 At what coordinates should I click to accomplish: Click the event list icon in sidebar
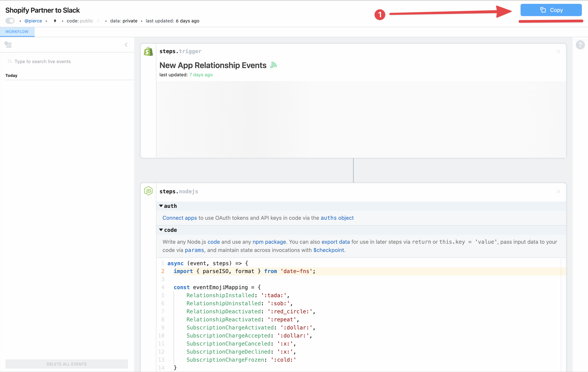point(8,44)
